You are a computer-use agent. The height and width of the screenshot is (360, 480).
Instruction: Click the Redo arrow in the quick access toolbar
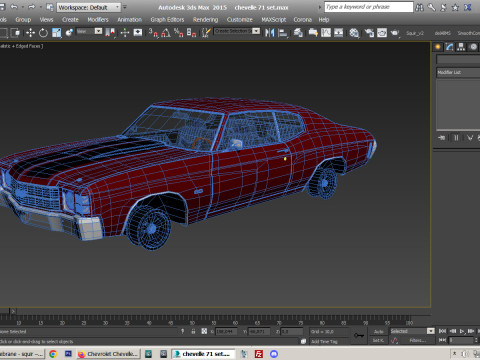click(x=31, y=7)
